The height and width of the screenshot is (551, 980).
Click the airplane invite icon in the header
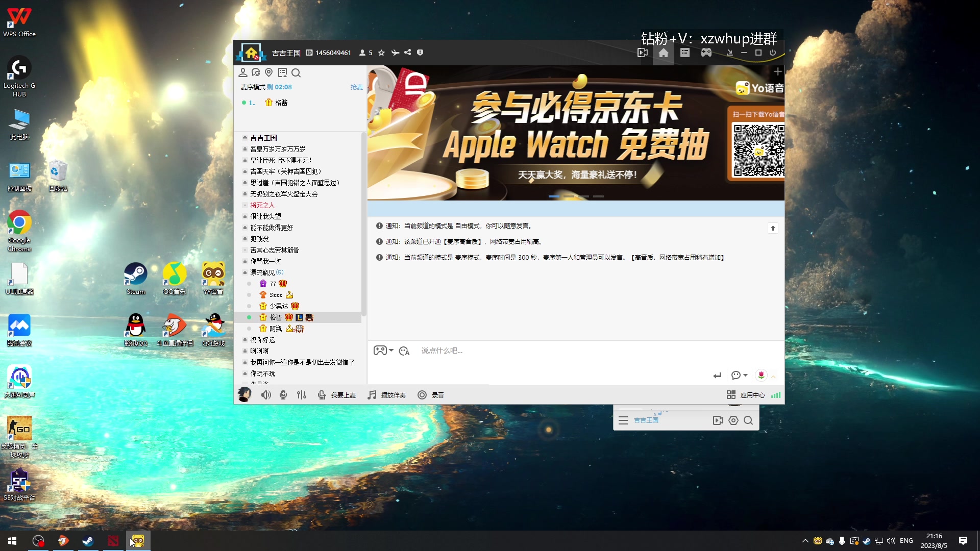pos(395,53)
